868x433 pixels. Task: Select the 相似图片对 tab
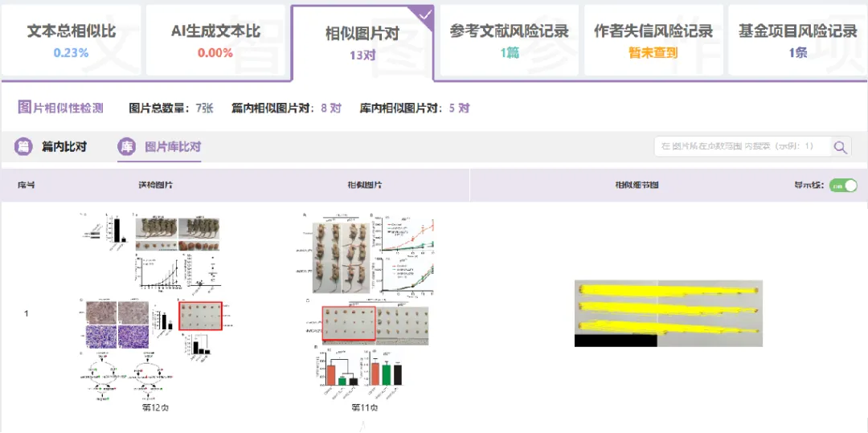[362, 43]
